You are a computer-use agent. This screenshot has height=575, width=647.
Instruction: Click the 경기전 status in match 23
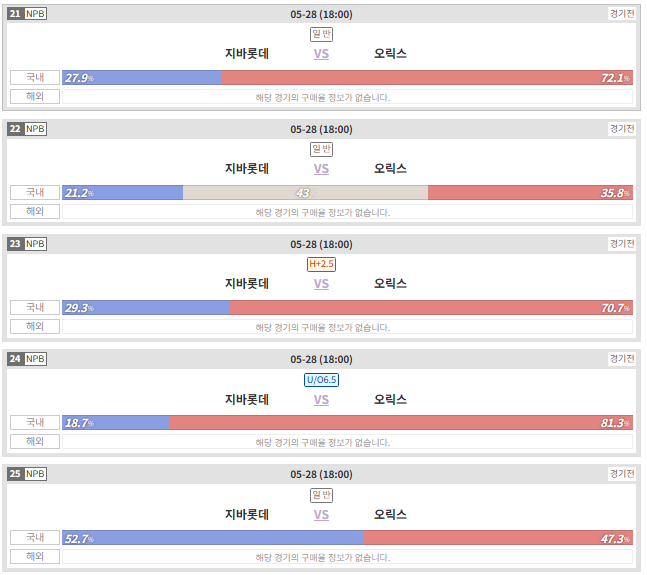(622, 244)
